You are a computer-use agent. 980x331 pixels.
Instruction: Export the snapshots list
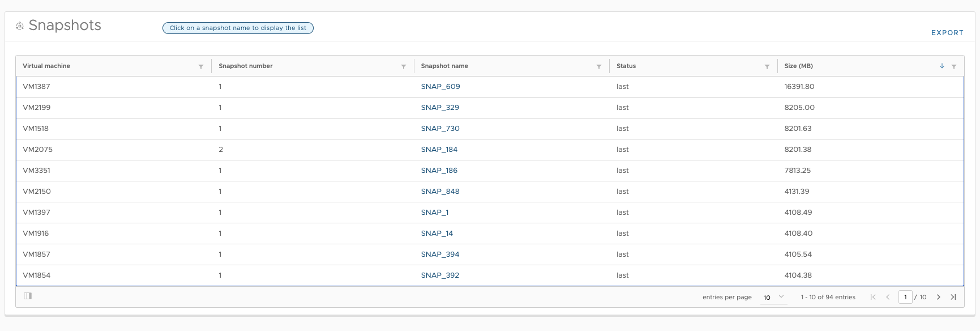(x=947, y=33)
